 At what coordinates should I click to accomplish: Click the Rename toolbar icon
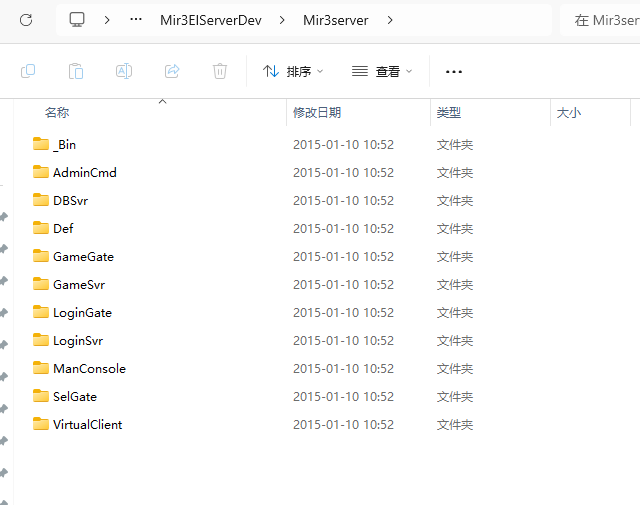click(124, 71)
